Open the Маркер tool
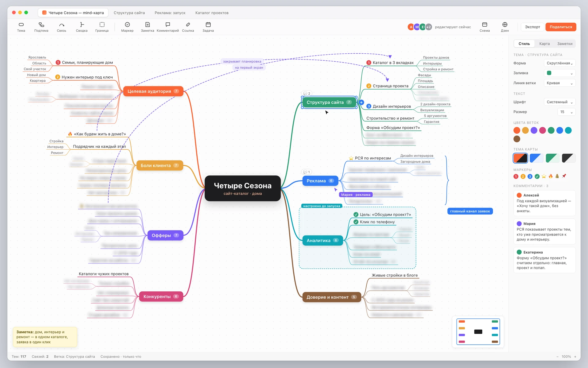Viewport: 588px width, 368px height. pos(127,27)
